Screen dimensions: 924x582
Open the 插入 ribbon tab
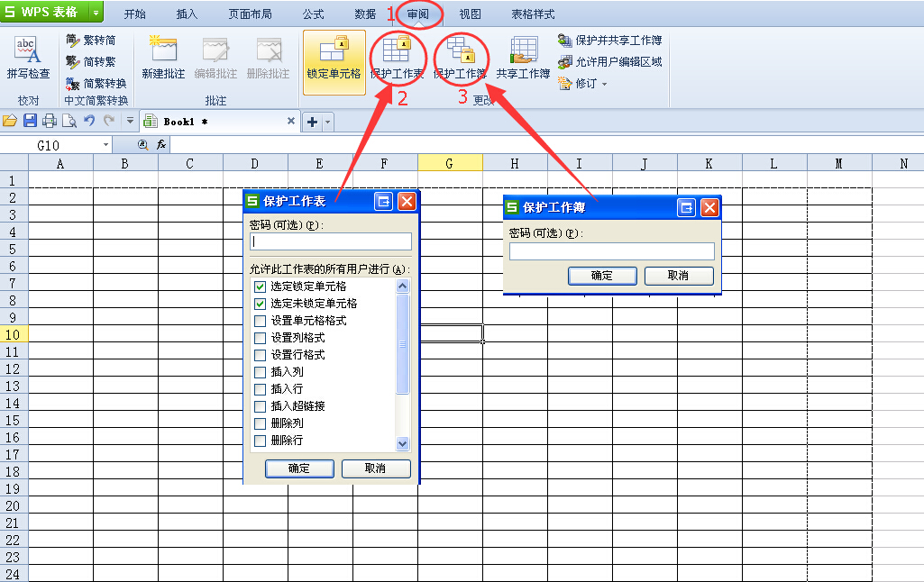[x=187, y=14]
